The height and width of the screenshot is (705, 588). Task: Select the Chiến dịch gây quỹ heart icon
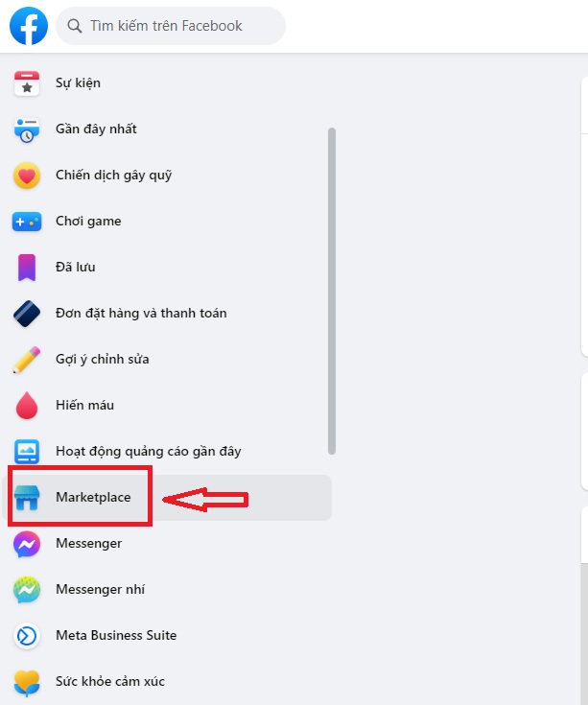[x=27, y=176]
